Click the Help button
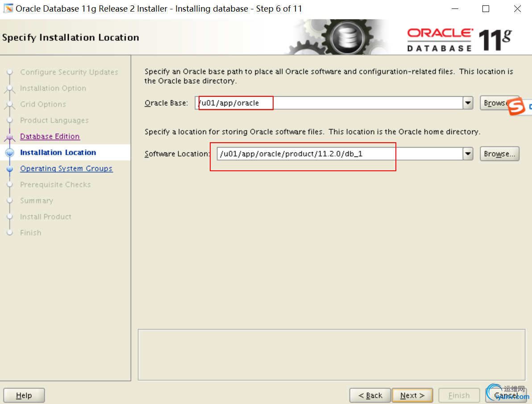Viewport: 532px width, 404px height. [24, 395]
